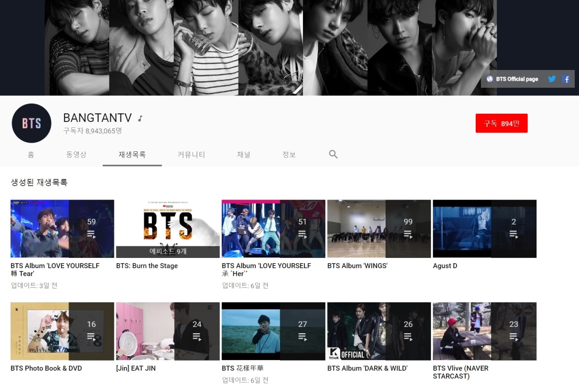Open the 정보 tab
Image resolution: width=579 pixels, height=392 pixels.
[x=289, y=155]
